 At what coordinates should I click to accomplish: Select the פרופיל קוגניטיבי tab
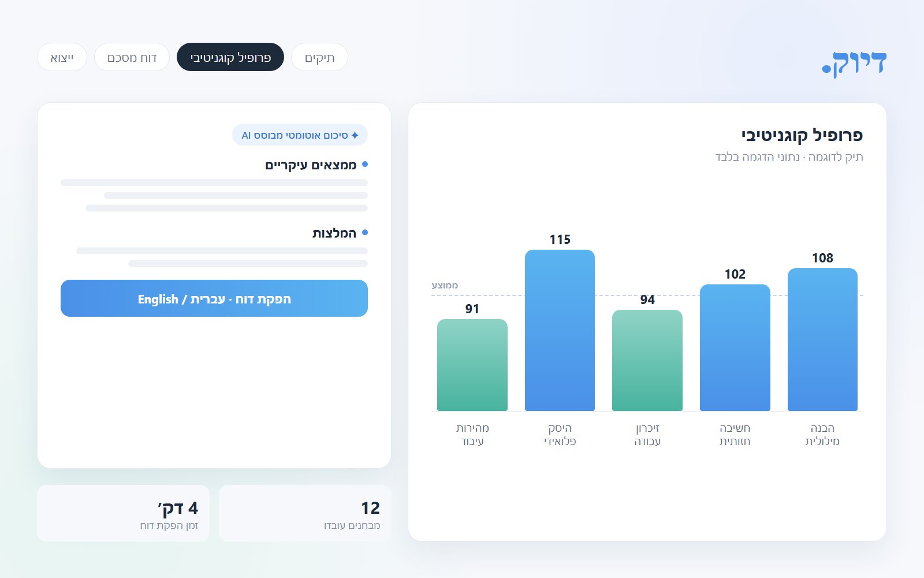pos(230,57)
